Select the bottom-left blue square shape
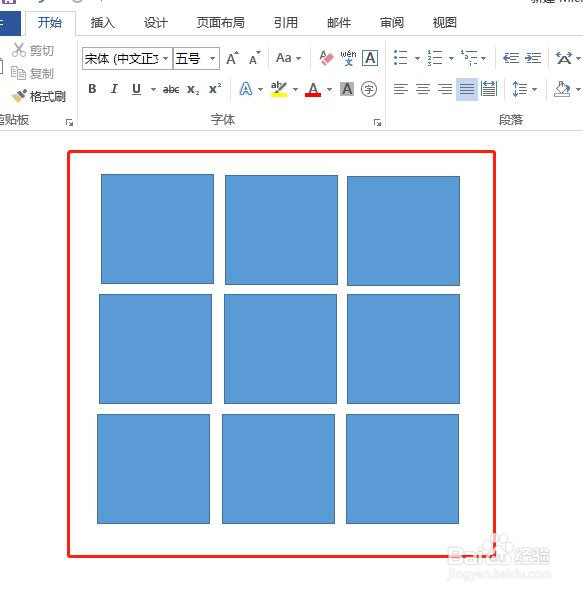583x595 pixels. [x=153, y=469]
